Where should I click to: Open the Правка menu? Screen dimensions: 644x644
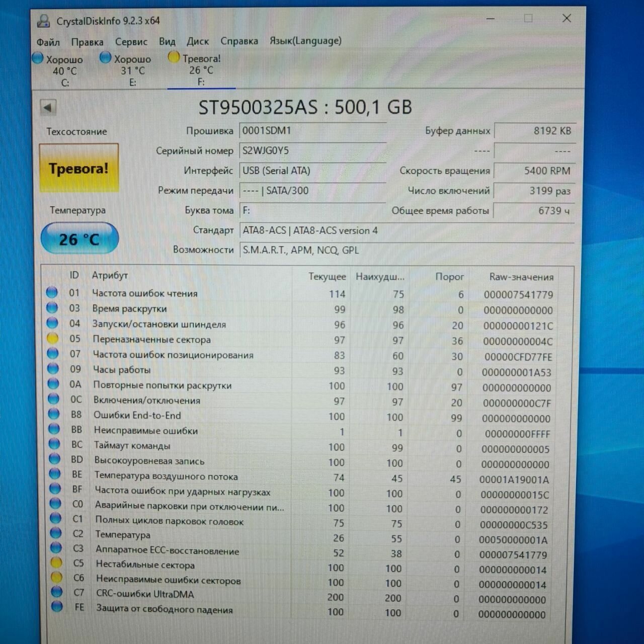pos(87,42)
